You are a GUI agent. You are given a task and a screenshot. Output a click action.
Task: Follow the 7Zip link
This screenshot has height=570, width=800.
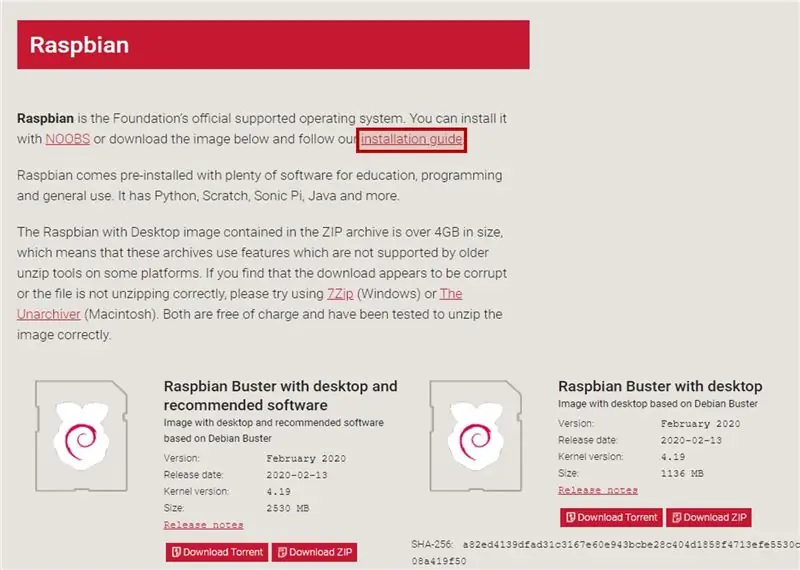[340, 294]
